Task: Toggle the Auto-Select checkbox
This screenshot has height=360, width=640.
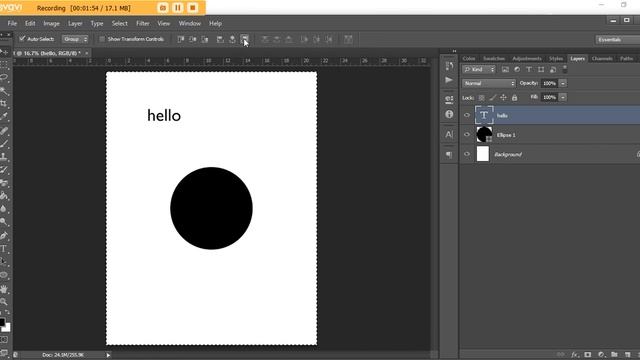Action: [22, 39]
